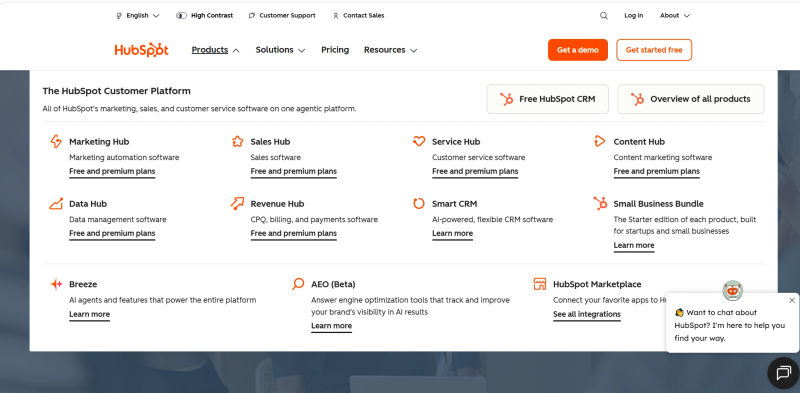Click the Revenue Hub arrow icon

237,204
